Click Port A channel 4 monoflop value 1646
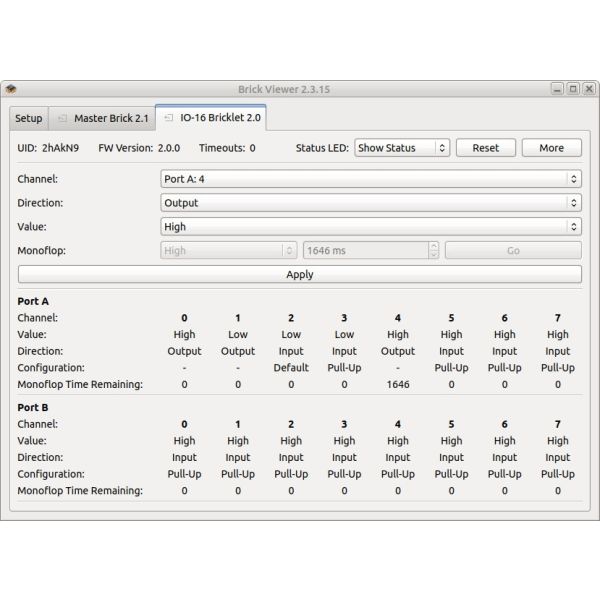This screenshot has width=600, height=600. [x=398, y=384]
